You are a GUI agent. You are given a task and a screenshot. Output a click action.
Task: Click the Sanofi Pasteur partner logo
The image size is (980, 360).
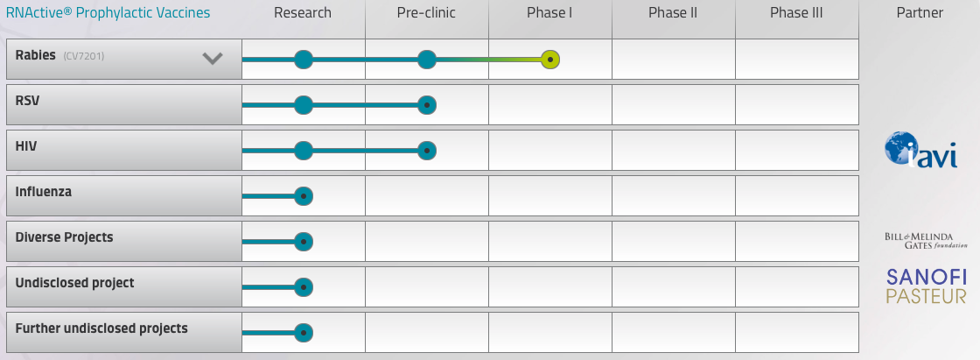click(927, 286)
